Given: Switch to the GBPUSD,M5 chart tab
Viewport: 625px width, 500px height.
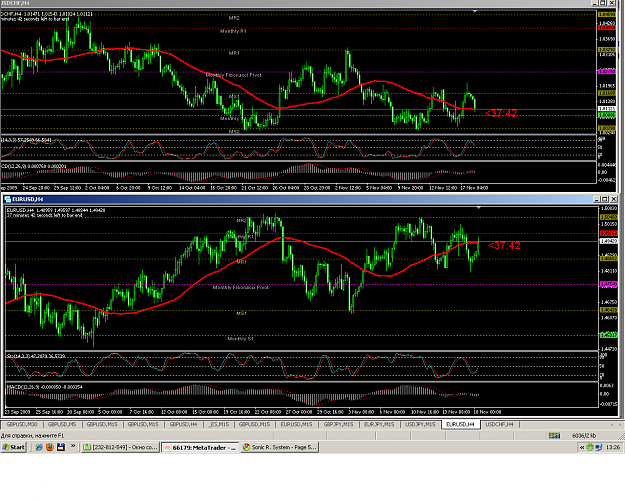Looking at the screenshot, I should (x=62, y=425).
